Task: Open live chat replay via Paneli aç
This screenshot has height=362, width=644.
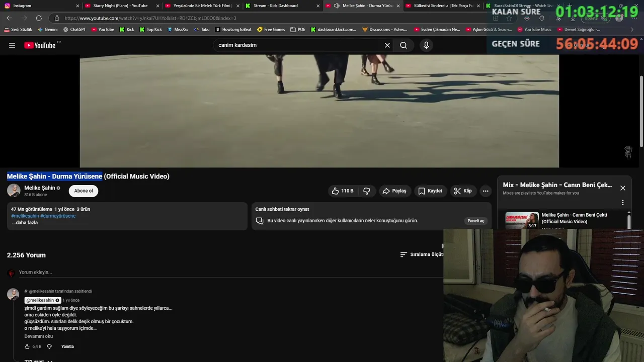Action: pos(476,221)
